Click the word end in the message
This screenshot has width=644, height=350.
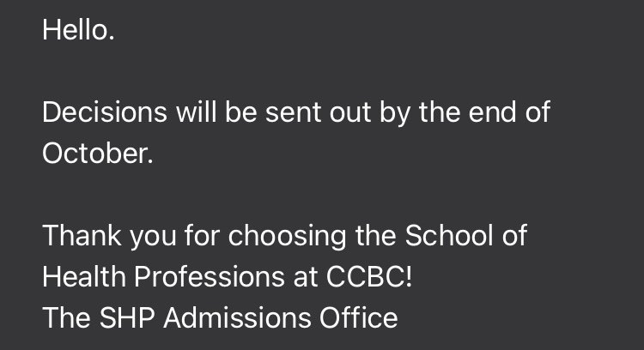(x=493, y=112)
